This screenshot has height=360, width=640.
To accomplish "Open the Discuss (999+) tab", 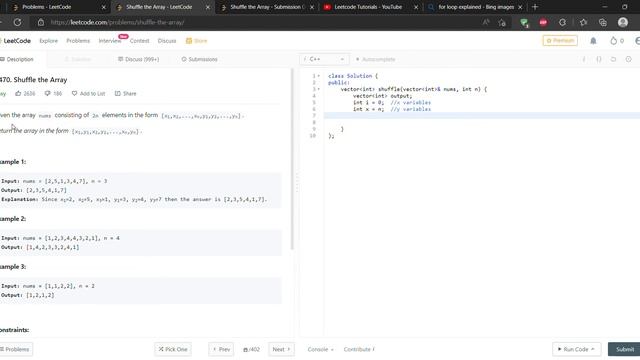I will tap(138, 59).
